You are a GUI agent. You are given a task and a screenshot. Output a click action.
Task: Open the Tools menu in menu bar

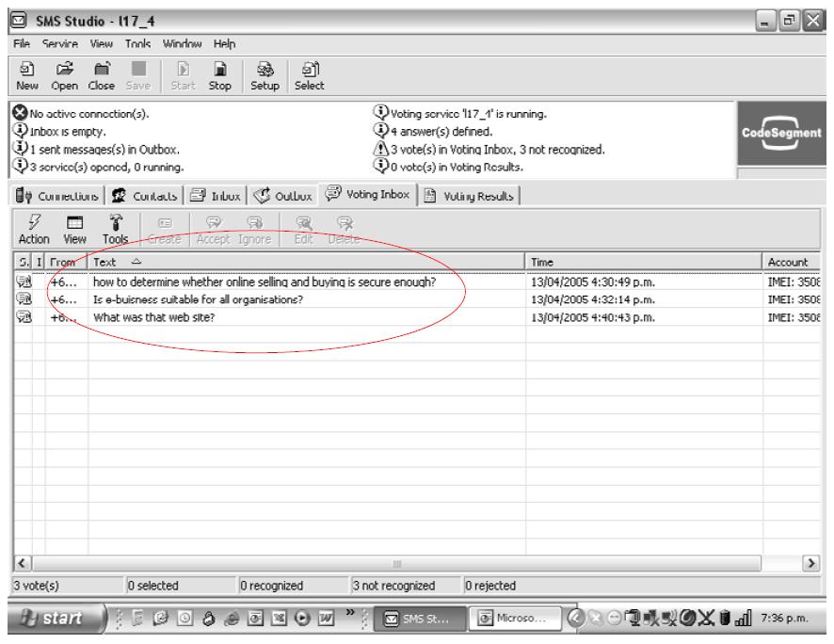137,43
